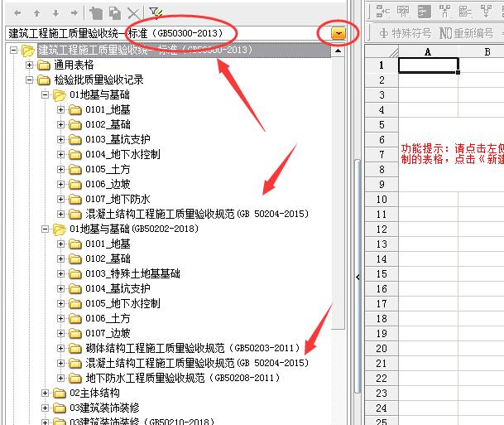Click the column B header
The height and width of the screenshot is (425, 504).
tap(487, 51)
